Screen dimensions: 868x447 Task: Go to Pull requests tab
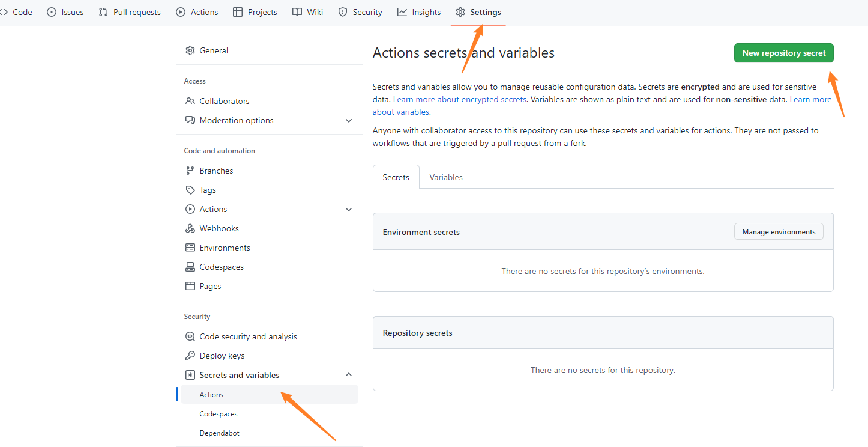[130, 12]
